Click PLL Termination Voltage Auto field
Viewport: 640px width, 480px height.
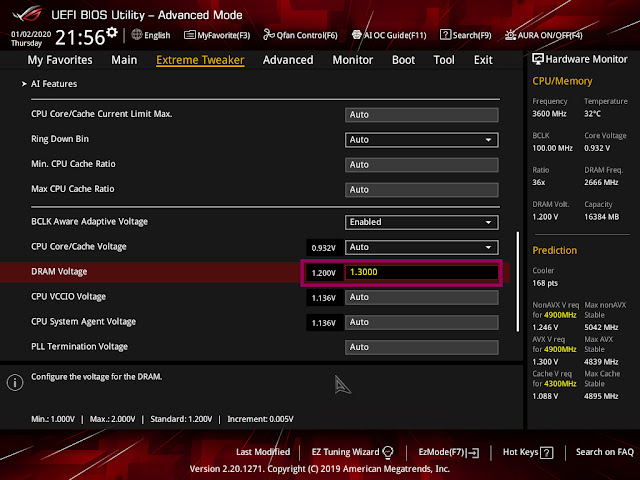pos(421,347)
